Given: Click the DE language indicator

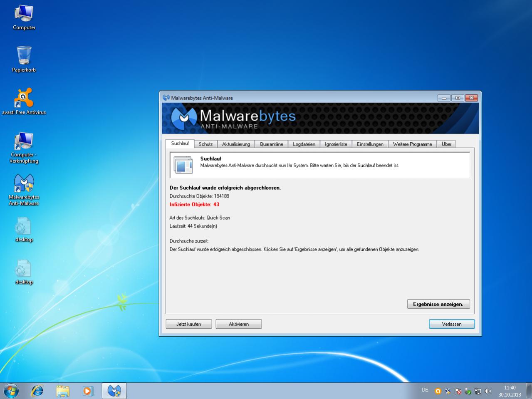Looking at the screenshot, I should tap(425, 390).
